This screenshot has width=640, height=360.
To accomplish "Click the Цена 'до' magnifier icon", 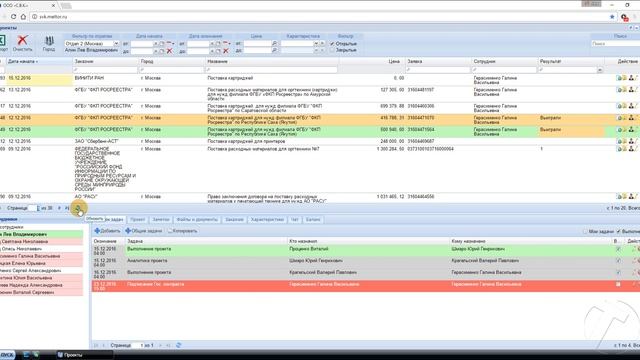I will pyautogui.click(x=274, y=51).
